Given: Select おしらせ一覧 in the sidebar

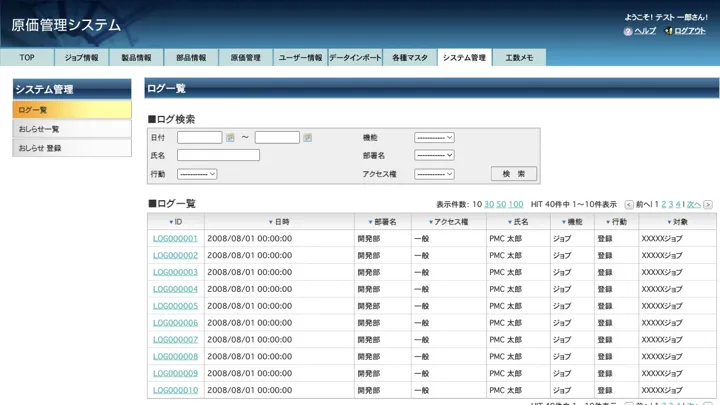Looking at the screenshot, I should point(72,129).
